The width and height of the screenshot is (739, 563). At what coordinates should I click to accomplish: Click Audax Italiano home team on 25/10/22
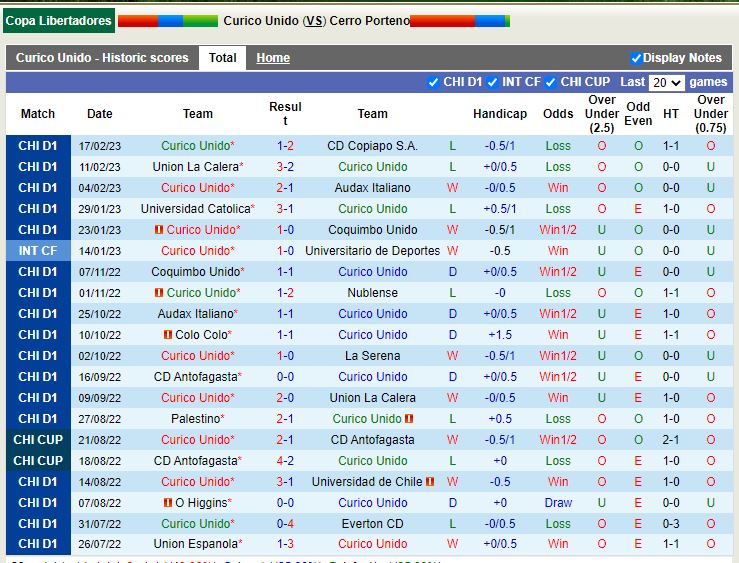click(197, 314)
